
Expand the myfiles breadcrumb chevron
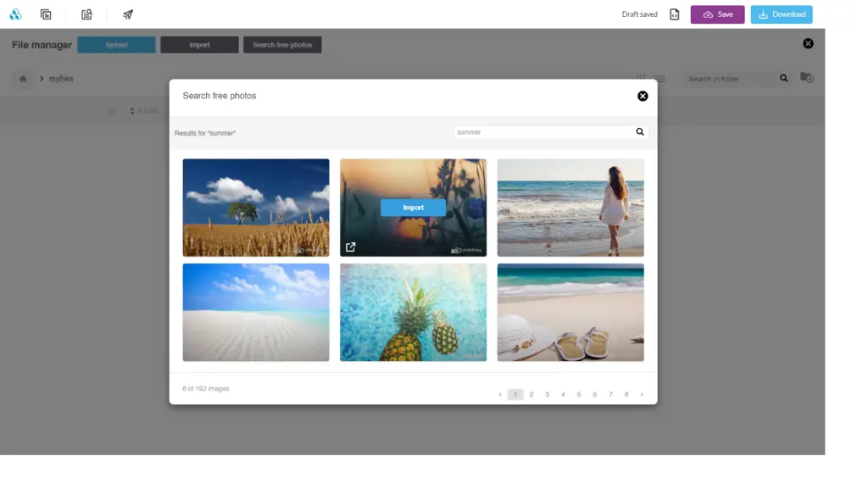pyautogui.click(x=41, y=78)
